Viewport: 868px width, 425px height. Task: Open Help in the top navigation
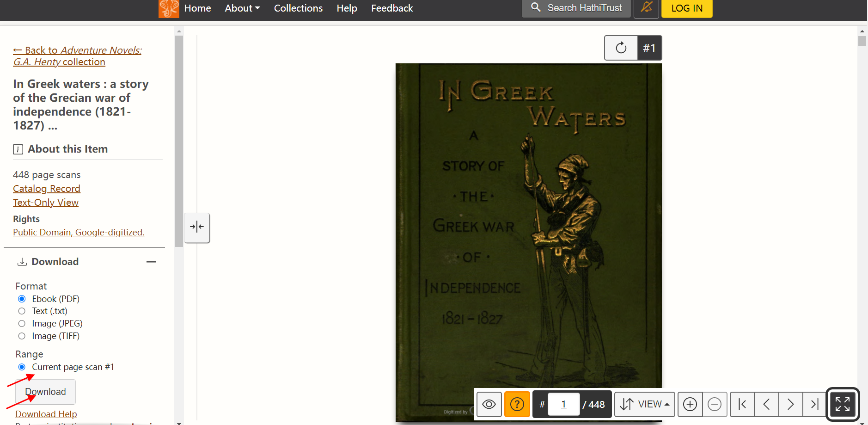tap(347, 8)
